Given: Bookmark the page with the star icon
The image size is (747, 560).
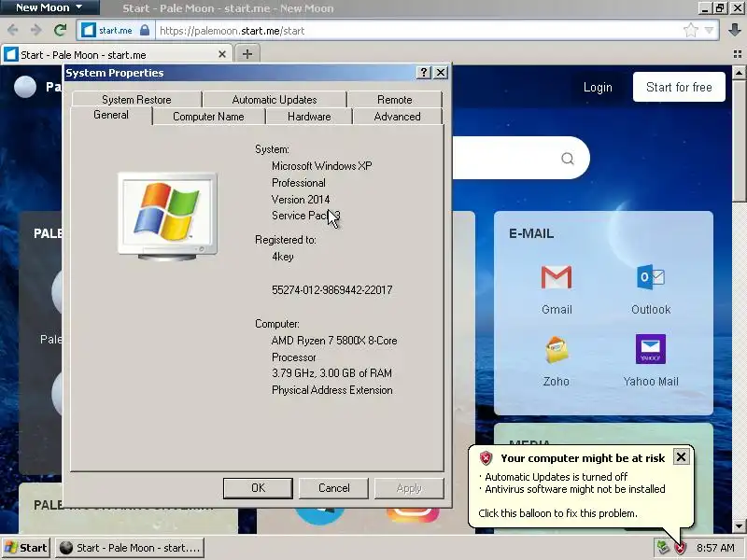Looking at the screenshot, I should [x=690, y=31].
